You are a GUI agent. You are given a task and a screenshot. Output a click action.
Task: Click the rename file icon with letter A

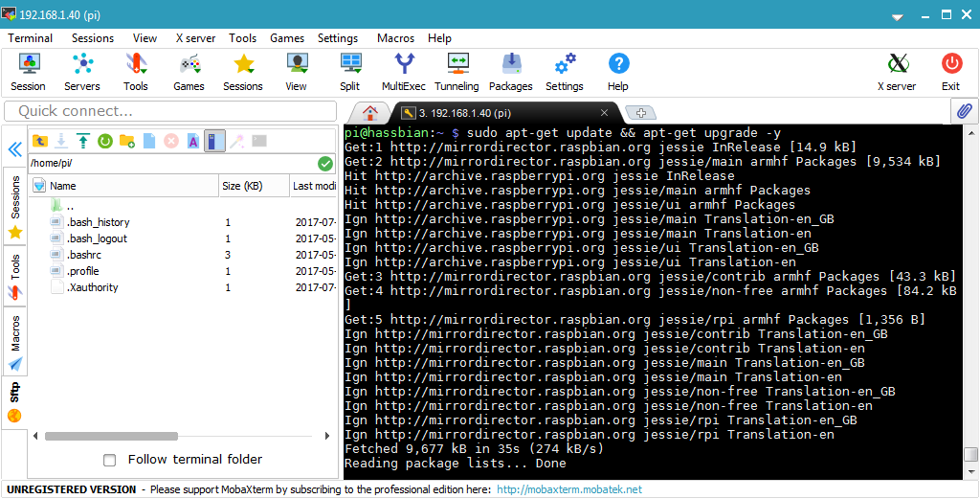[x=193, y=142]
